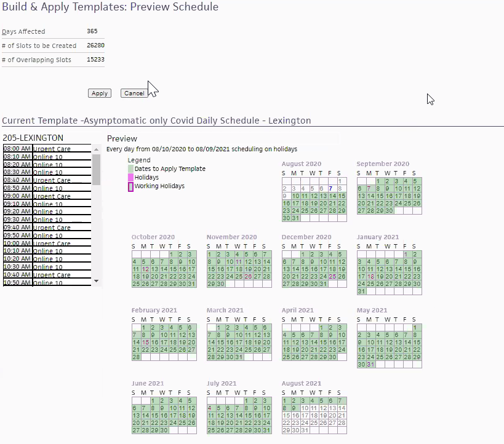Click the pink Holidays legend swatch
Viewport: 504px width, 444px height.
[x=130, y=178]
